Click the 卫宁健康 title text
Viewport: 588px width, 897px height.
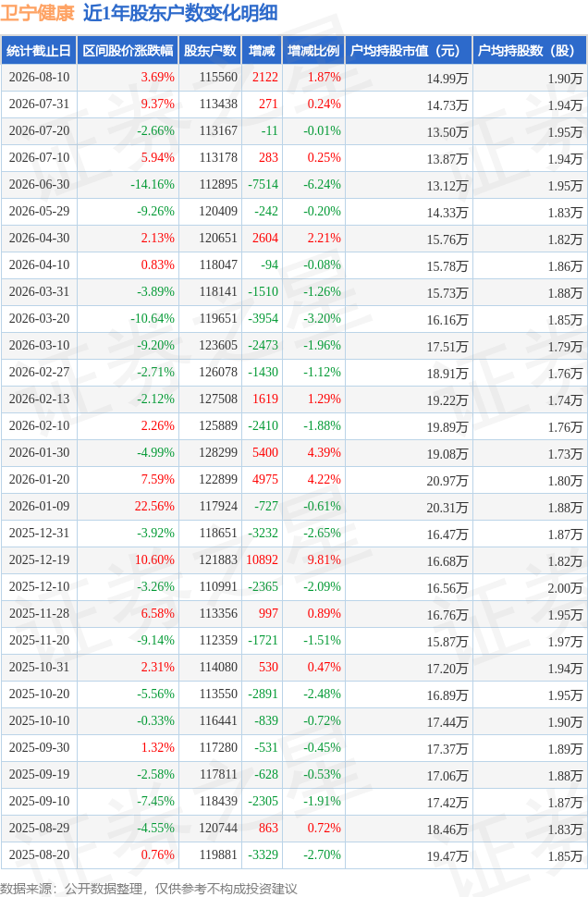pos(37,13)
